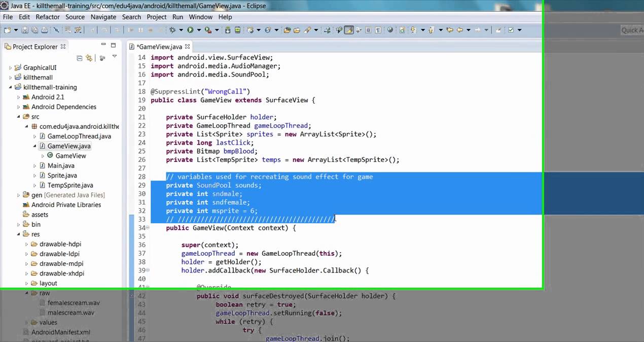644x342 pixels.
Task: Open the File menu
Action: point(8,17)
